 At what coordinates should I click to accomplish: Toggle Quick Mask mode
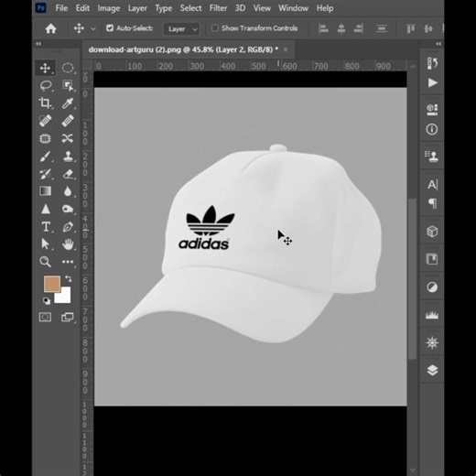click(x=45, y=317)
